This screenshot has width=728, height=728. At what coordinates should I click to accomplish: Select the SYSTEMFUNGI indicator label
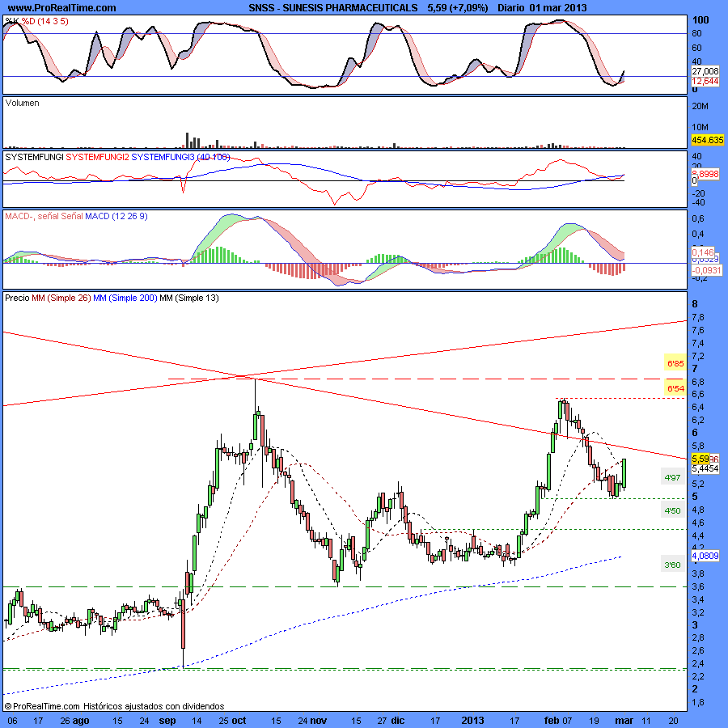[34, 157]
